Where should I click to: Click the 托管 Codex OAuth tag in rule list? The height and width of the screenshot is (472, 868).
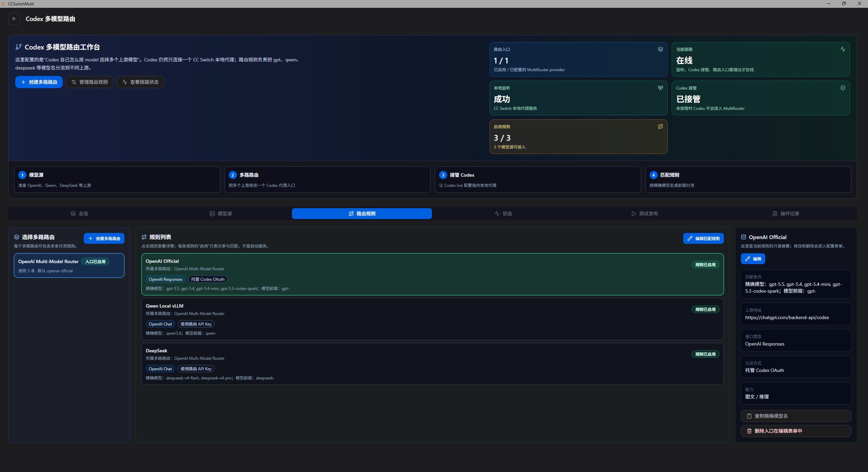pyautogui.click(x=208, y=279)
